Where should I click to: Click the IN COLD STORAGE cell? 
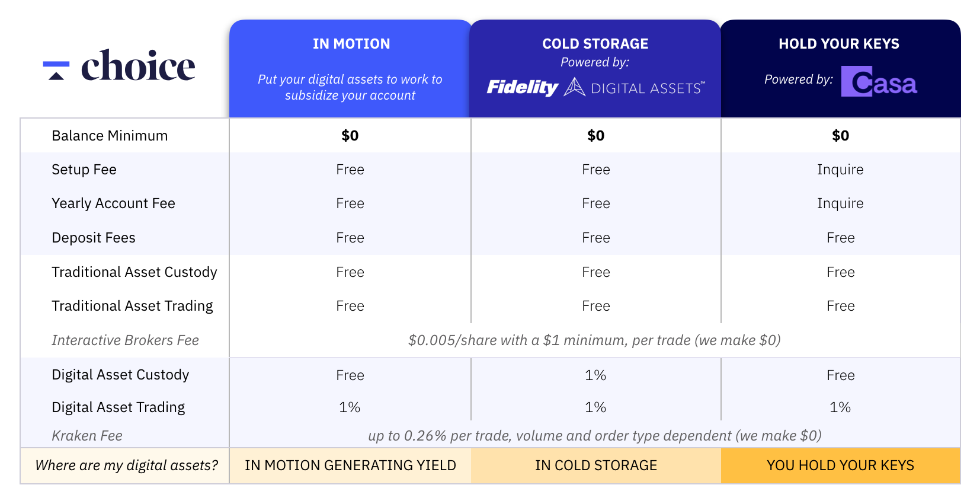click(596, 465)
